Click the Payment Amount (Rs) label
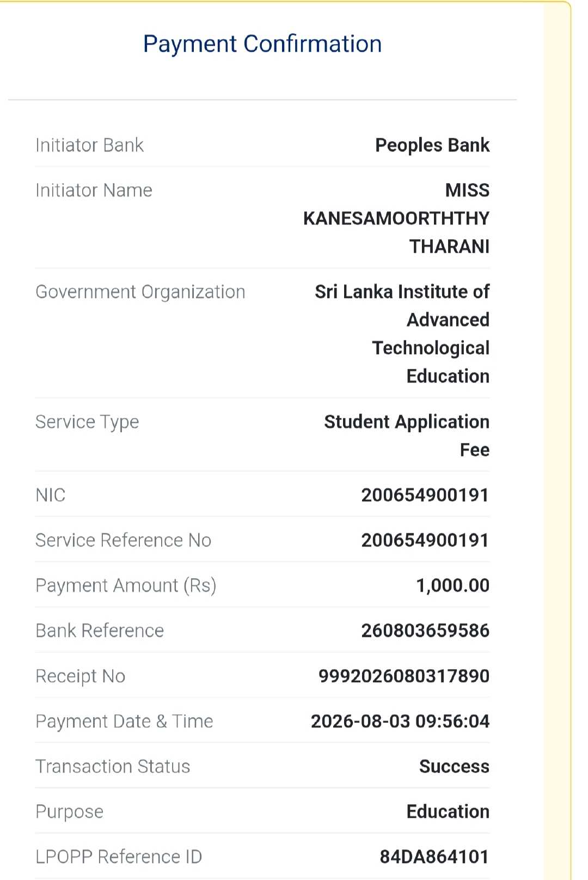The image size is (588, 880). tap(126, 586)
